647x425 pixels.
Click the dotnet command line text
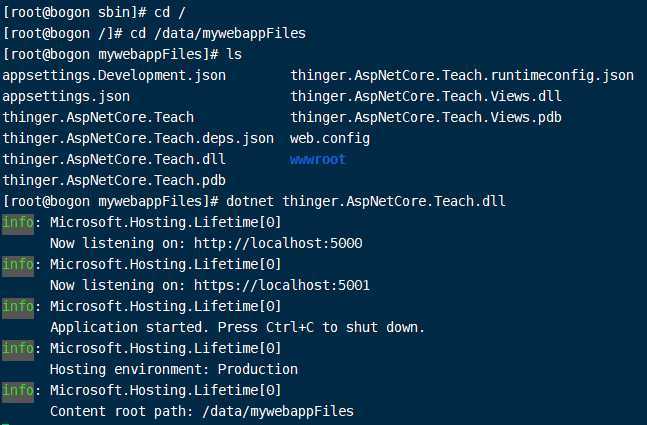pyautogui.click(x=366, y=201)
